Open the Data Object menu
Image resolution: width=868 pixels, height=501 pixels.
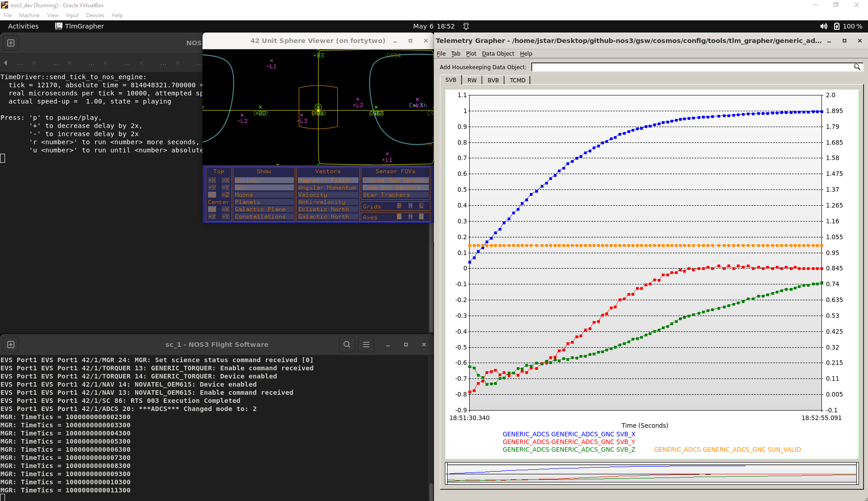(498, 53)
